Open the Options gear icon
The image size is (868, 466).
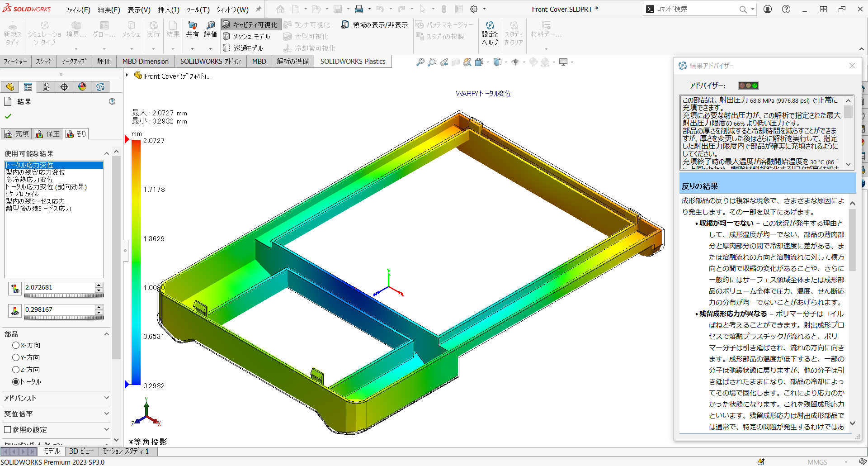[474, 9]
